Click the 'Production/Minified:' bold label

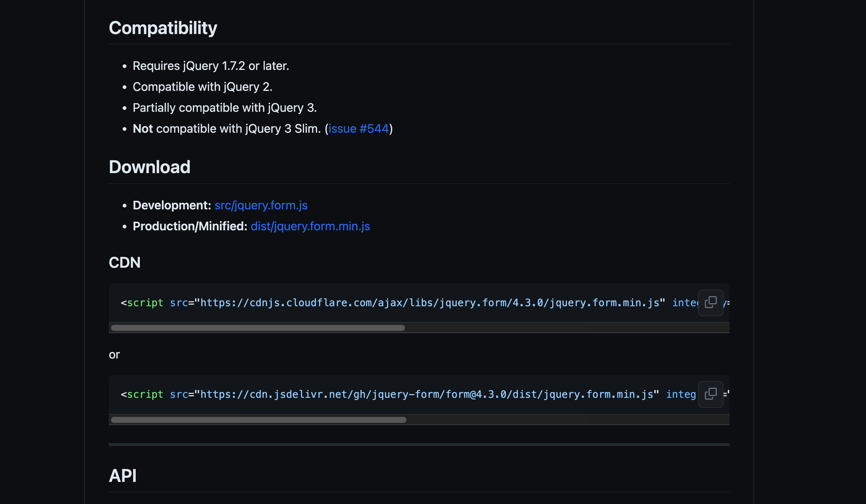[x=190, y=226]
